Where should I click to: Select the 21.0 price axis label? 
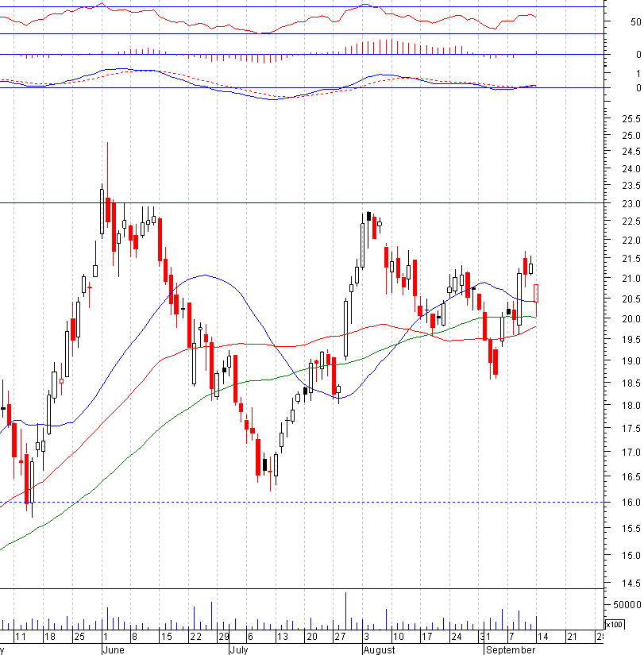(x=631, y=279)
